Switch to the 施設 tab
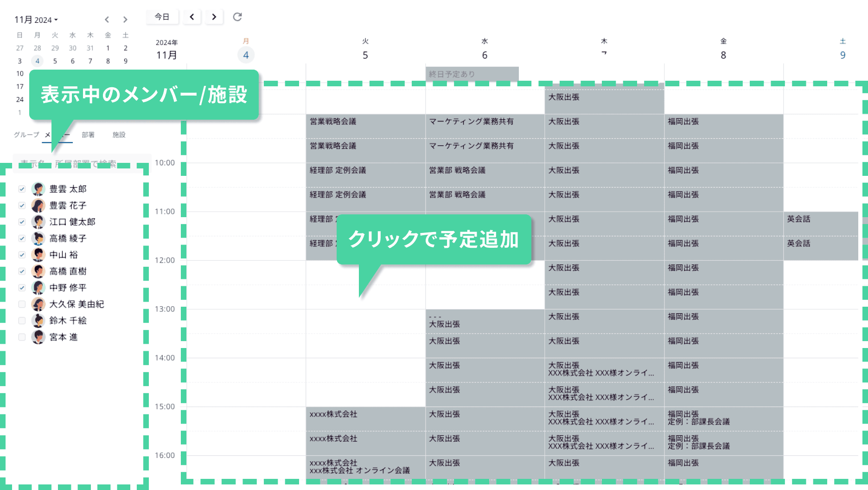 click(x=119, y=135)
